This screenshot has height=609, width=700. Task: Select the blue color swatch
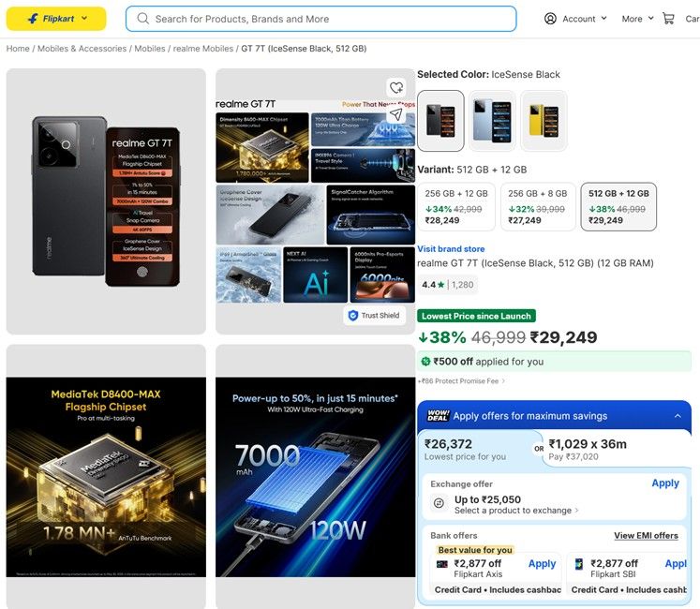(x=492, y=121)
